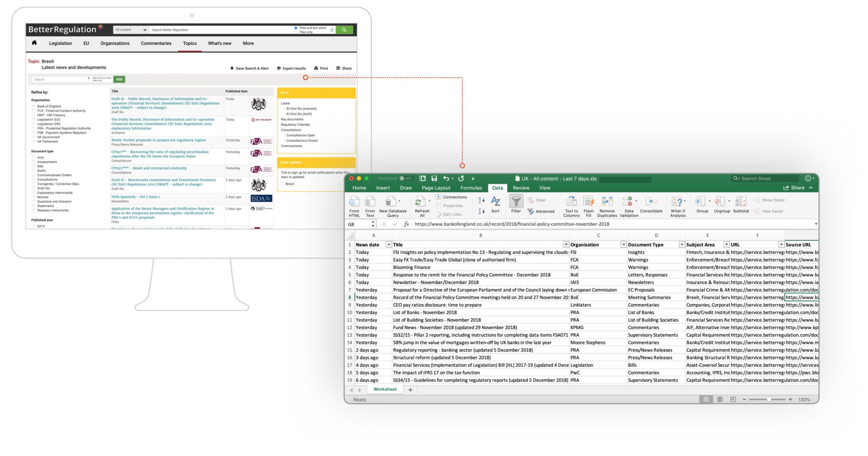Click Remove Duplicates icon
The width and height of the screenshot is (868, 456).
(x=607, y=202)
